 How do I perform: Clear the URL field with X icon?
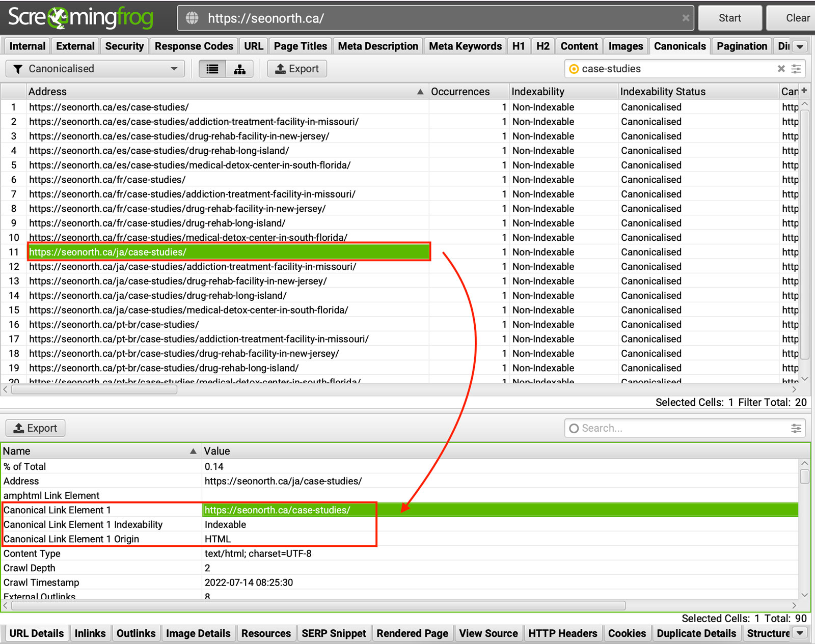tap(686, 18)
